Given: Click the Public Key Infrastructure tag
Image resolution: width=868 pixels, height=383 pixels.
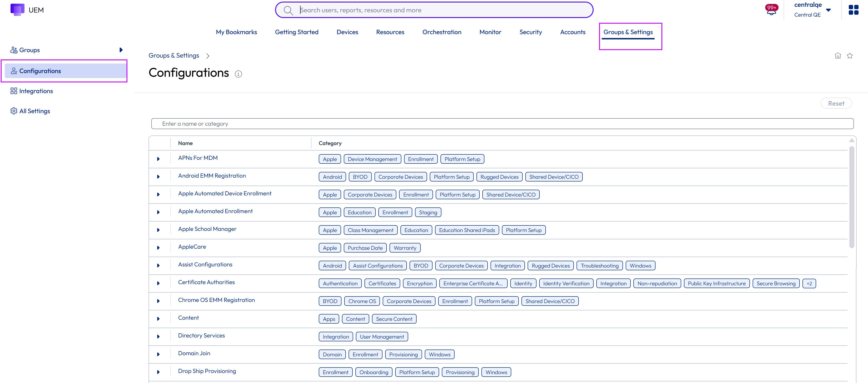Looking at the screenshot, I should [717, 283].
